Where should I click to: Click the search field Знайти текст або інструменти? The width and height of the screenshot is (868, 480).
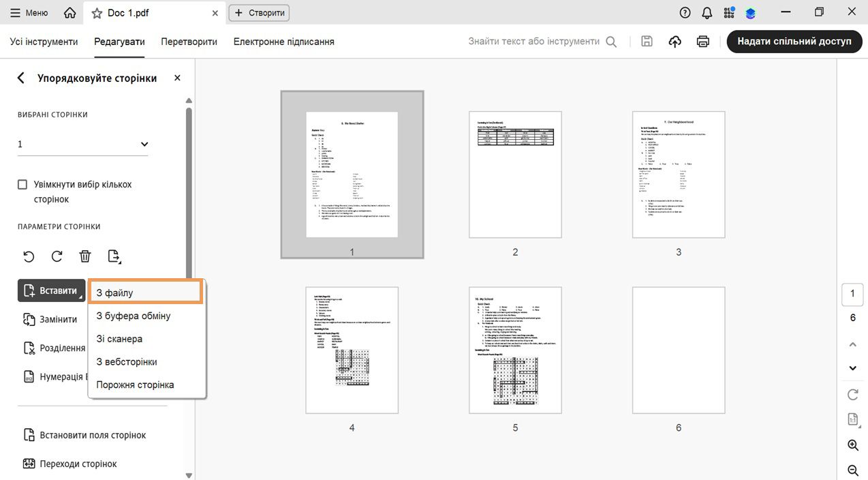point(533,42)
